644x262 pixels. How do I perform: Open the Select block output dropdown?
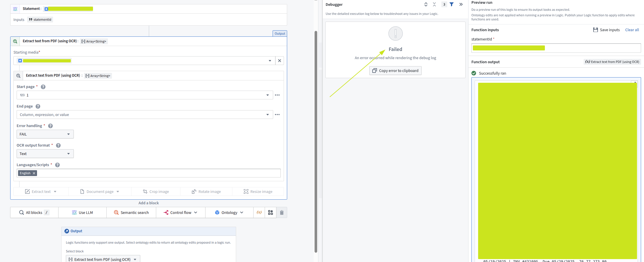point(103,259)
